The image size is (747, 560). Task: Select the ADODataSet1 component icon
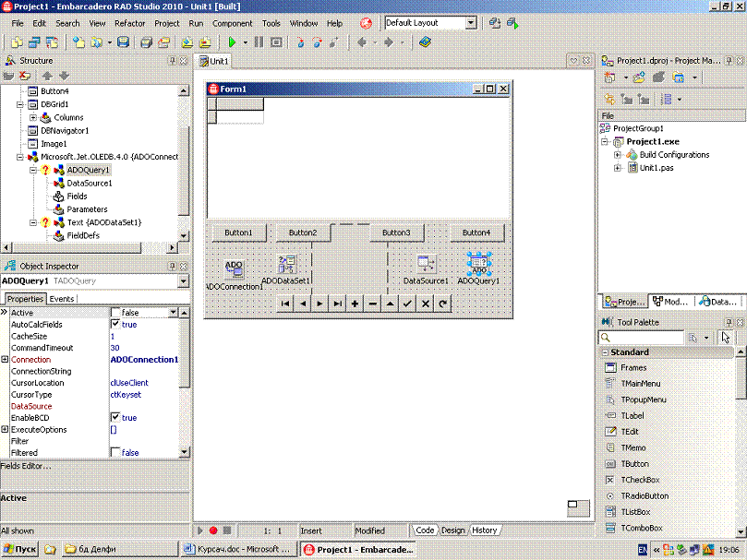pos(286,265)
